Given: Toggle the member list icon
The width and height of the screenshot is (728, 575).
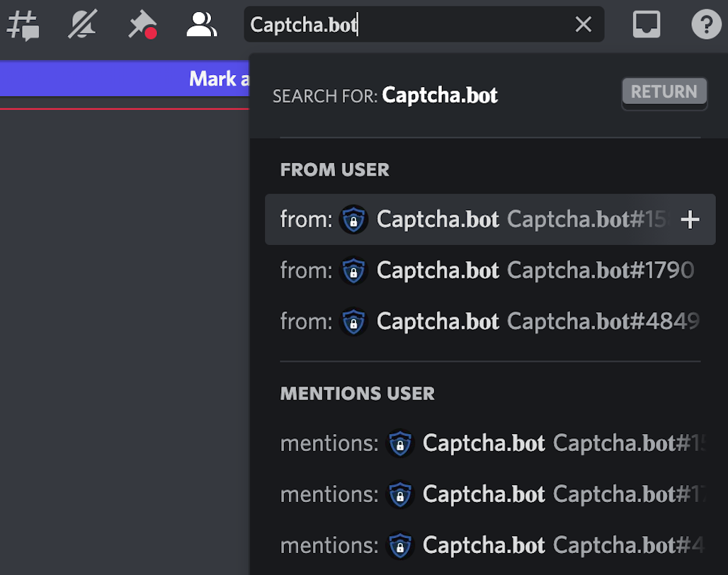Looking at the screenshot, I should (x=202, y=25).
